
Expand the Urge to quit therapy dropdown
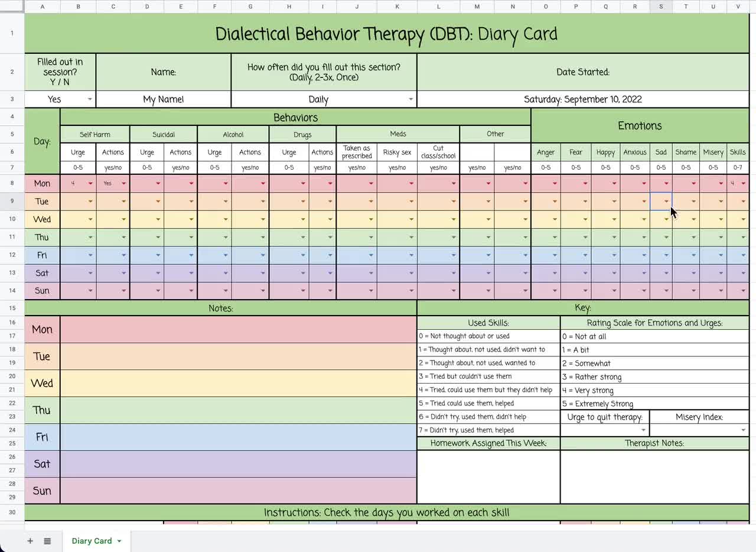click(643, 430)
